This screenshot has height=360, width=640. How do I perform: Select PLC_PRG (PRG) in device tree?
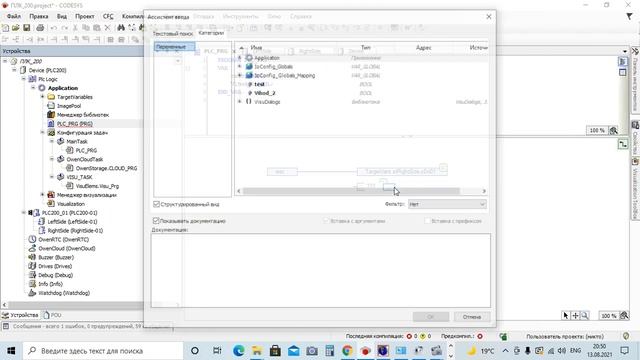tap(74, 124)
